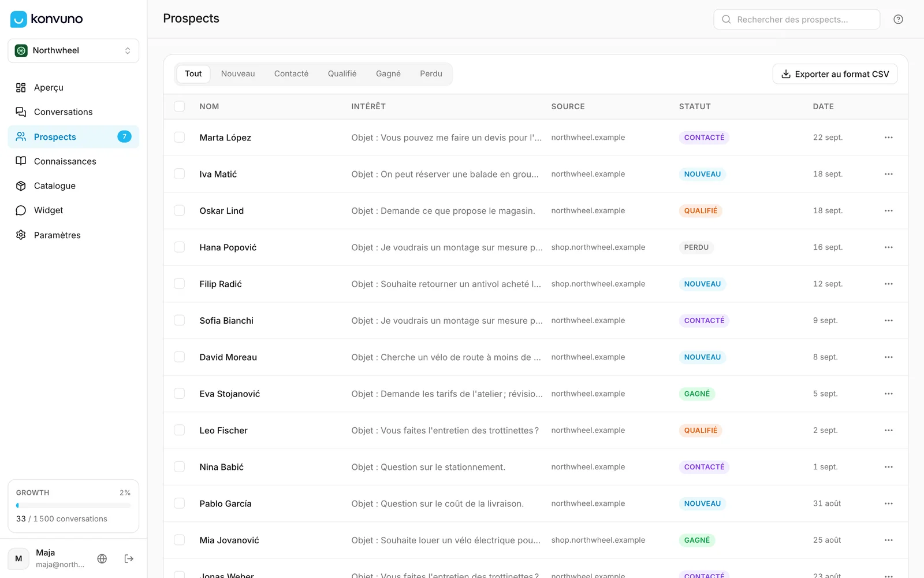Image resolution: width=924 pixels, height=578 pixels.
Task: Click the Connaissances book icon
Action: tap(21, 161)
